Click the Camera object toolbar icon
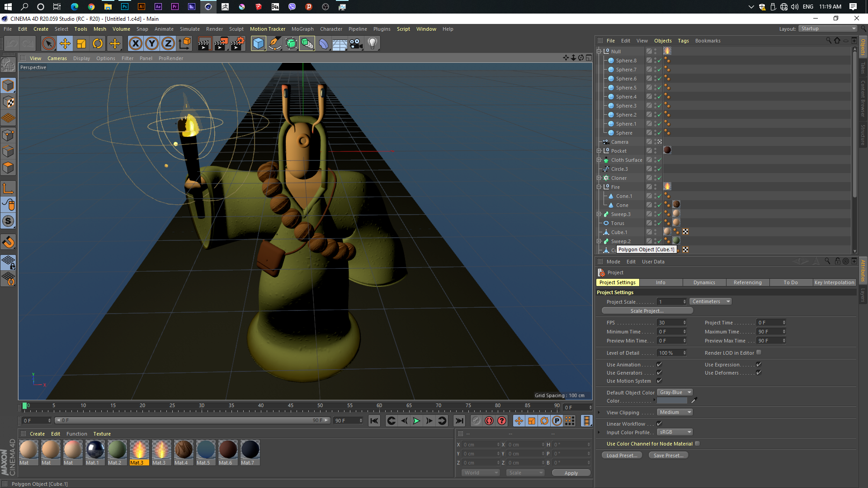868x488 pixels. pyautogui.click(x=356, y=44)
